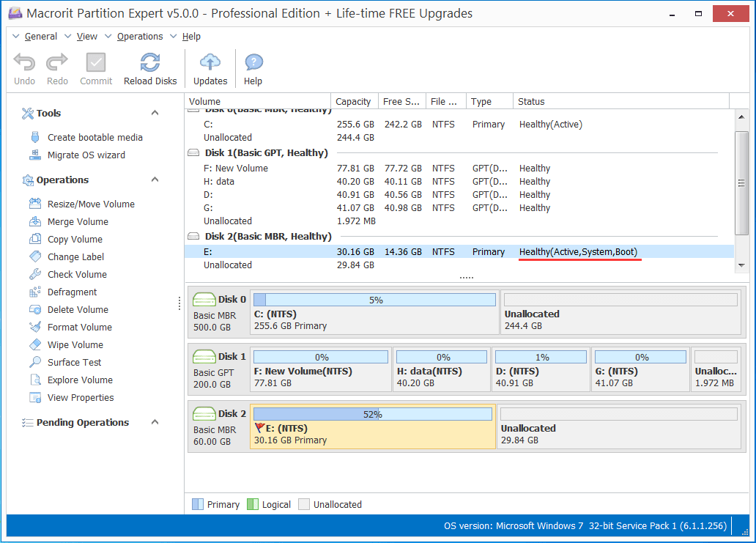Collapse the Pending Operations section
Image resolution: width=756 pixels, height=543 pixels.
click(155, 422)
